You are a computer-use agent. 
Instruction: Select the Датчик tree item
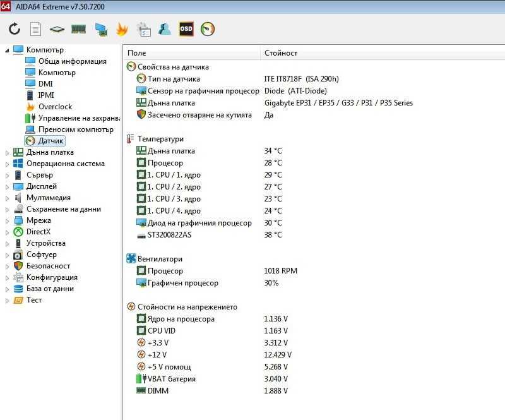pyautogui.click(x=45, y=141)
